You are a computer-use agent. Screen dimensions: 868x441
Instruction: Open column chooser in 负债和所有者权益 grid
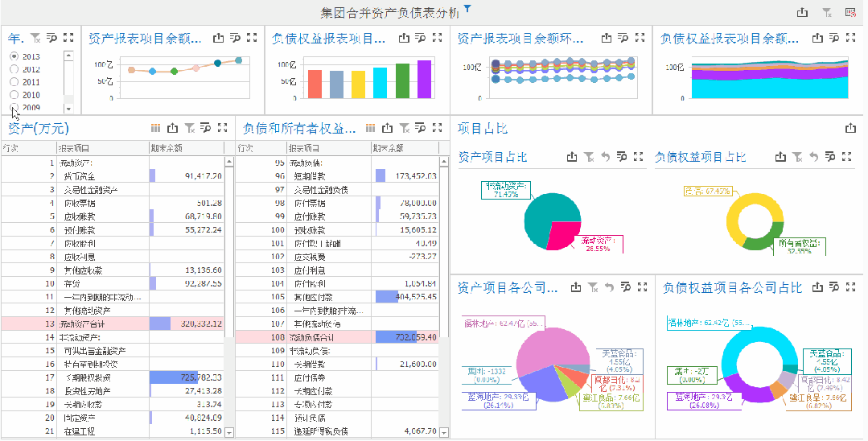tap(371, 128)
